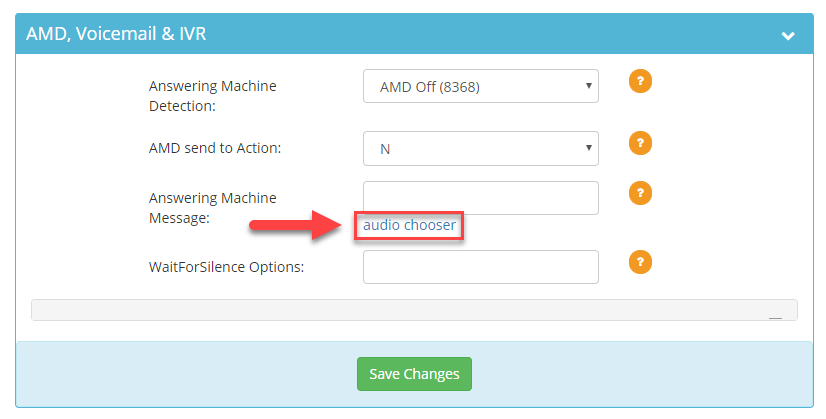Screen dimensions: 826x419
Task: Show help for Answering Machine Message
Action: [640, 193]
